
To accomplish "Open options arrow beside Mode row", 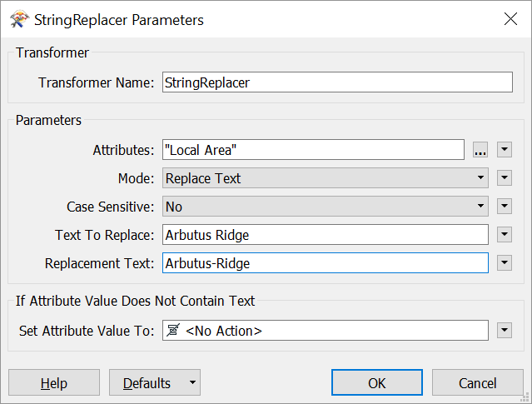I will click(505, 178).
